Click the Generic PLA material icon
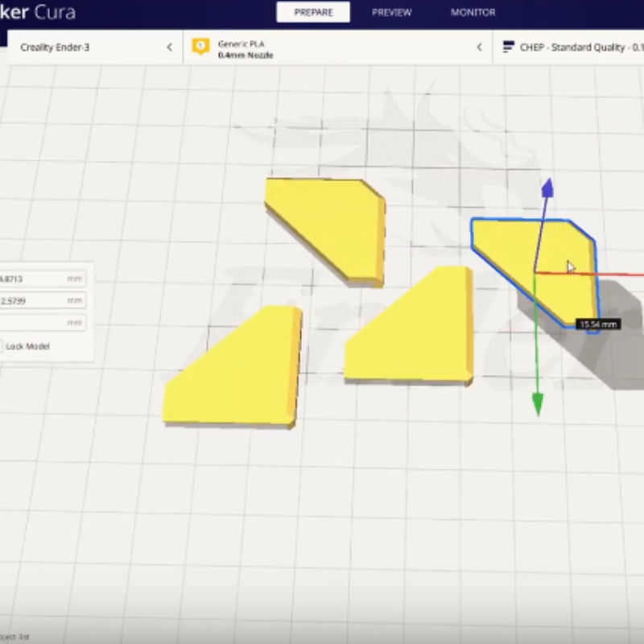 click(x=200, y=47)
